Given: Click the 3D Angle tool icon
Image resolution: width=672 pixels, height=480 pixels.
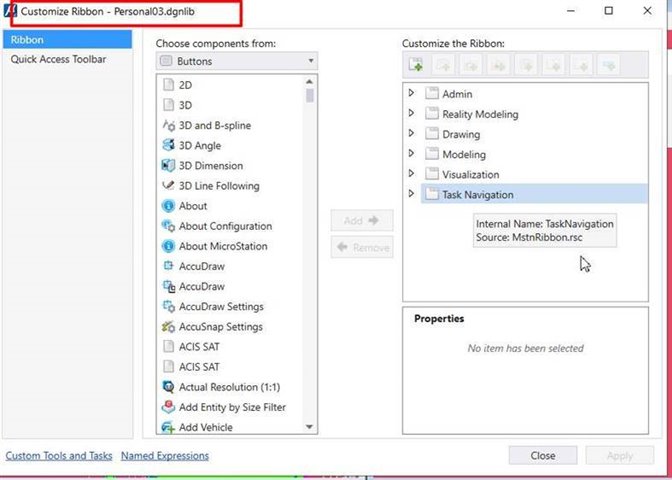Looking at the screenshot, I should 168,145.
